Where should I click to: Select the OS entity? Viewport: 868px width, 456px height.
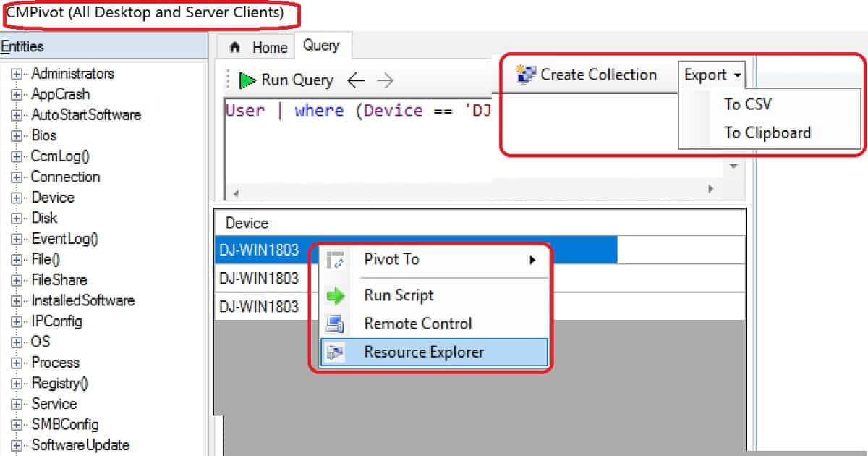41,342
